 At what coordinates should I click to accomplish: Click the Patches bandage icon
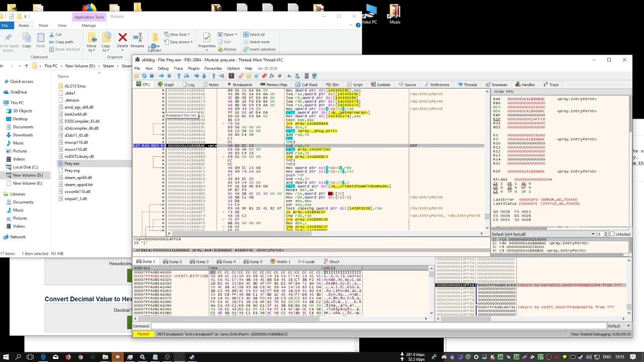242,76
